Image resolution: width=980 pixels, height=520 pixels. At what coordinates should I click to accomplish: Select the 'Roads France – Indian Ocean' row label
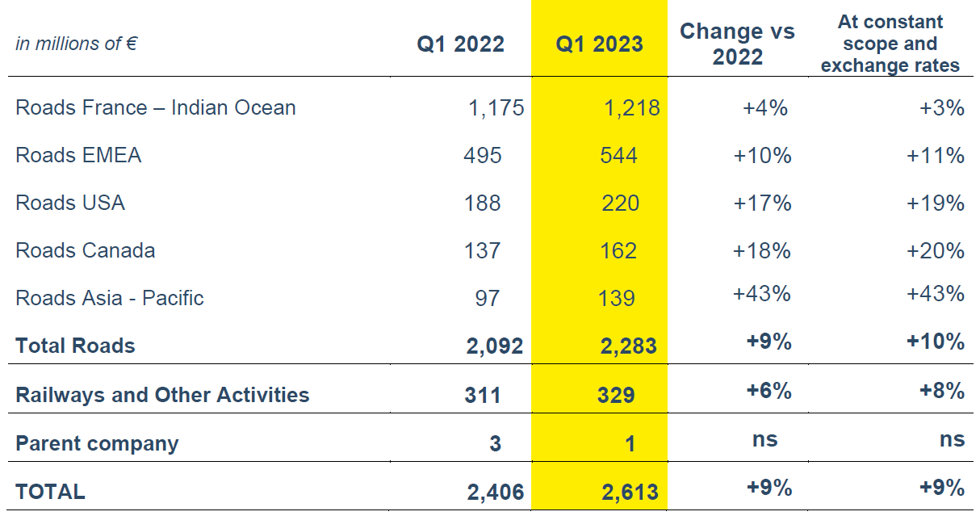[156, 107]
